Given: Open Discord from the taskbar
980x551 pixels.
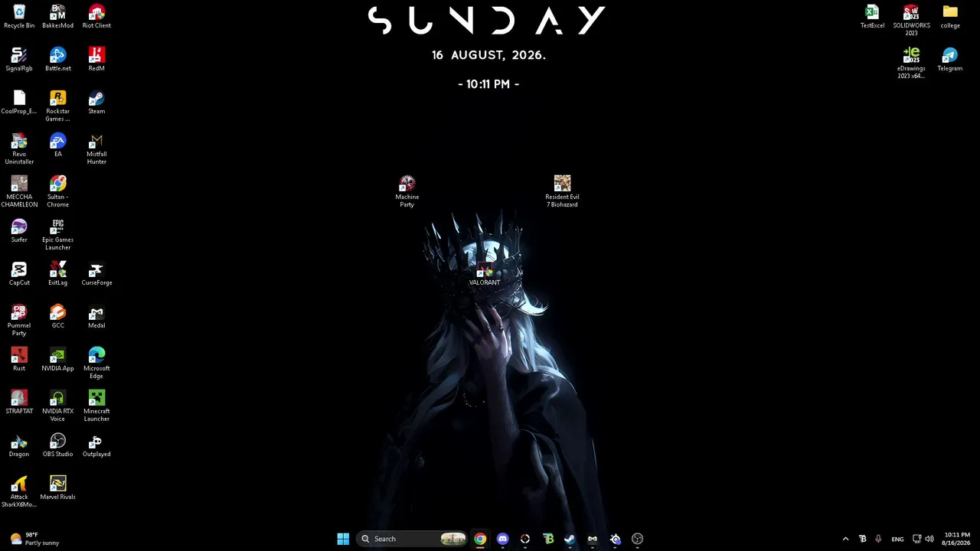Looking at the screenshot, I should (x=502, y=539).
